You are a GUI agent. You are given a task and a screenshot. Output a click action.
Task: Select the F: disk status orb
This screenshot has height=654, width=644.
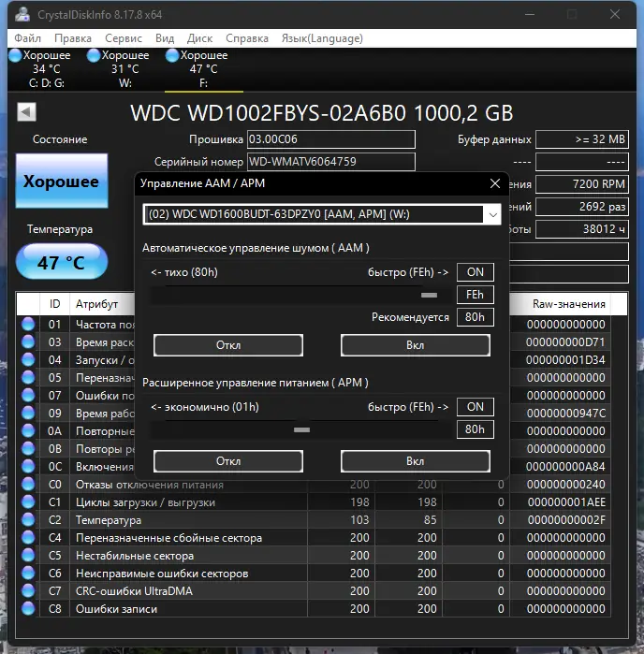point(172,55)
